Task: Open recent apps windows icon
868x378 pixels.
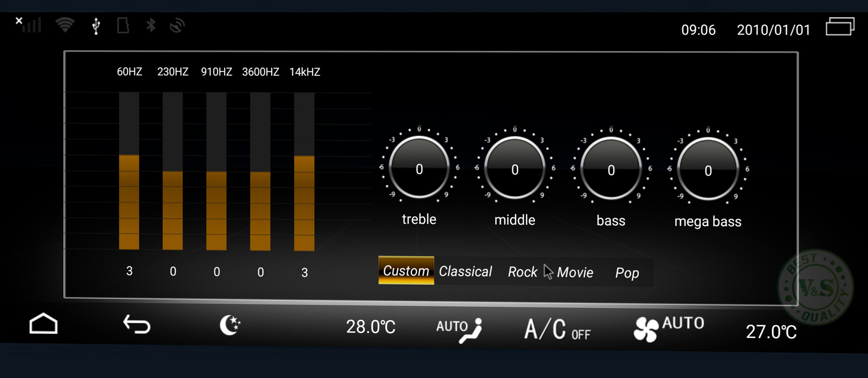Action: point(840,27)
